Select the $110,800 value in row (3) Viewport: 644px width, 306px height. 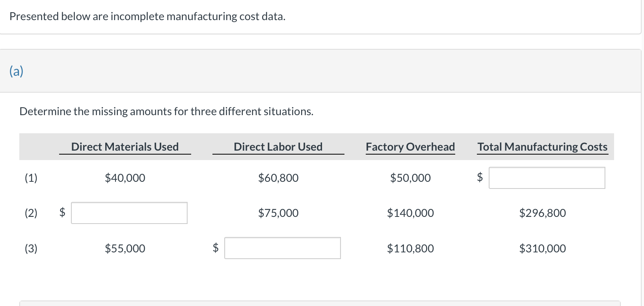pyautogui.click(x=410, y=248)
